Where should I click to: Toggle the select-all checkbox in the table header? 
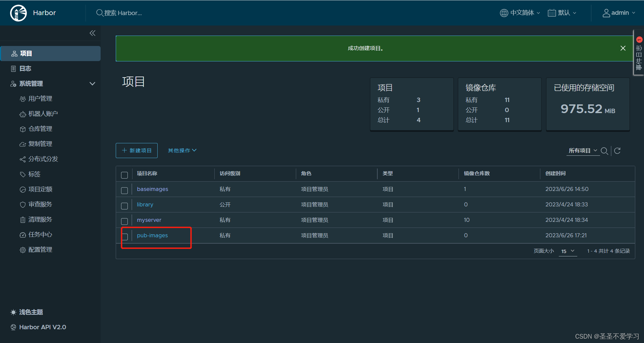(124, 175)
